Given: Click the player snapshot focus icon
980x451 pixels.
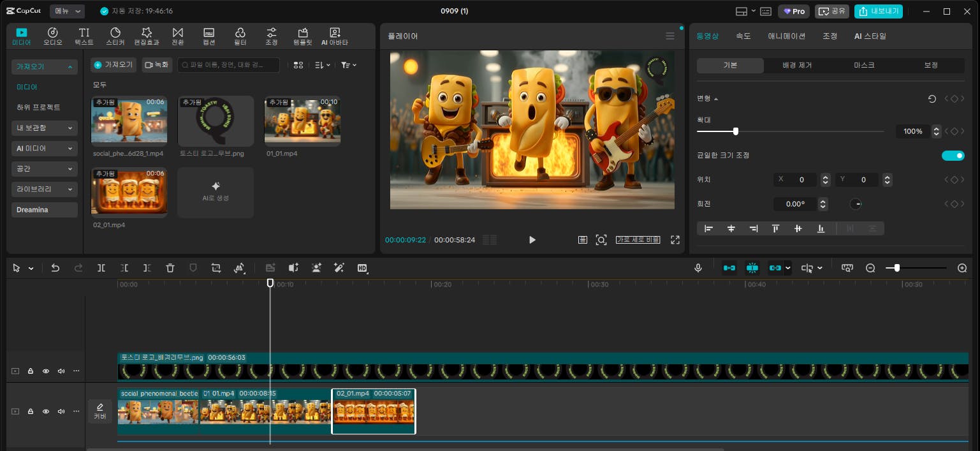Looking at the screenshot, I should pos(601,240).
